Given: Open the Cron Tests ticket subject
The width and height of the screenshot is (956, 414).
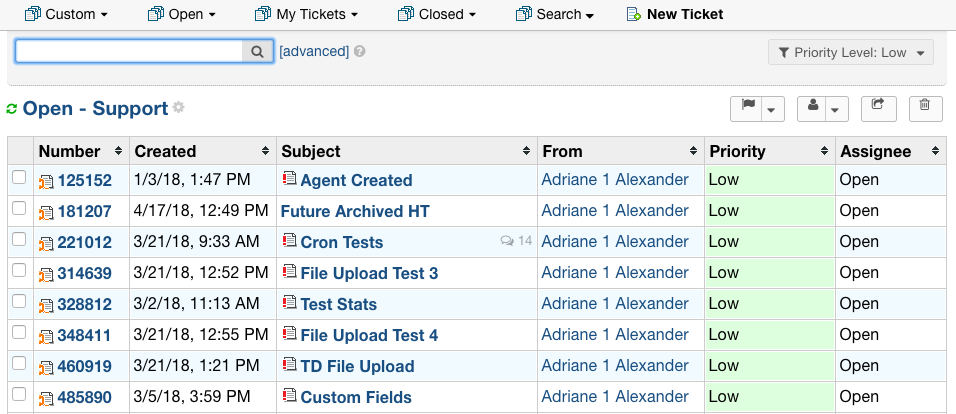Looking at the screenshot, I should tap(341, 242).
